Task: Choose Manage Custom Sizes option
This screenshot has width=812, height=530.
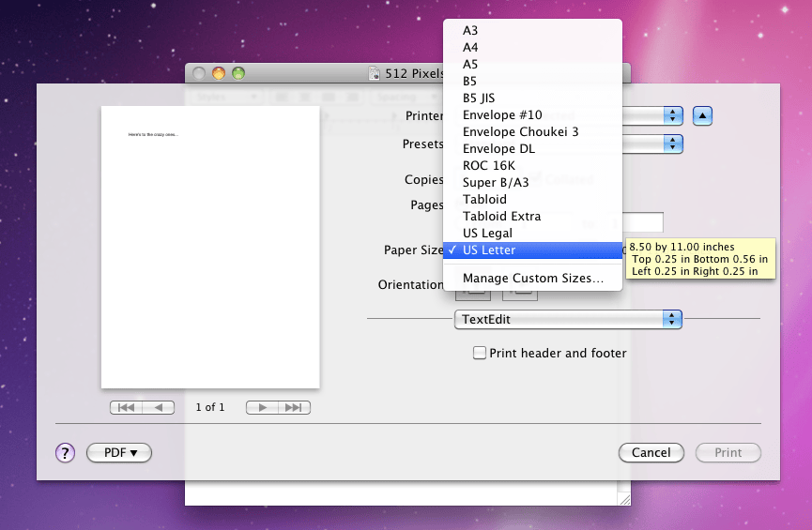Action: point(532,279)
